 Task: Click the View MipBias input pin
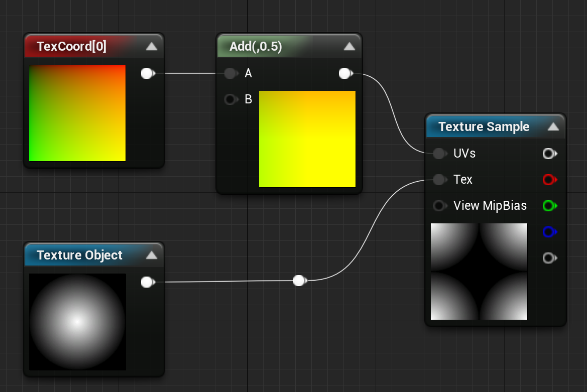(x=440, y=206)
